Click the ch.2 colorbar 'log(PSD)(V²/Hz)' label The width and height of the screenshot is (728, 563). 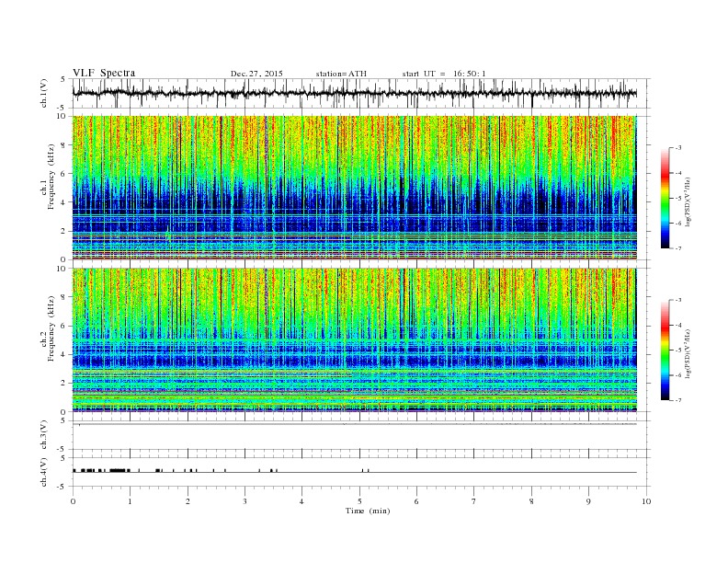[688, 353]
